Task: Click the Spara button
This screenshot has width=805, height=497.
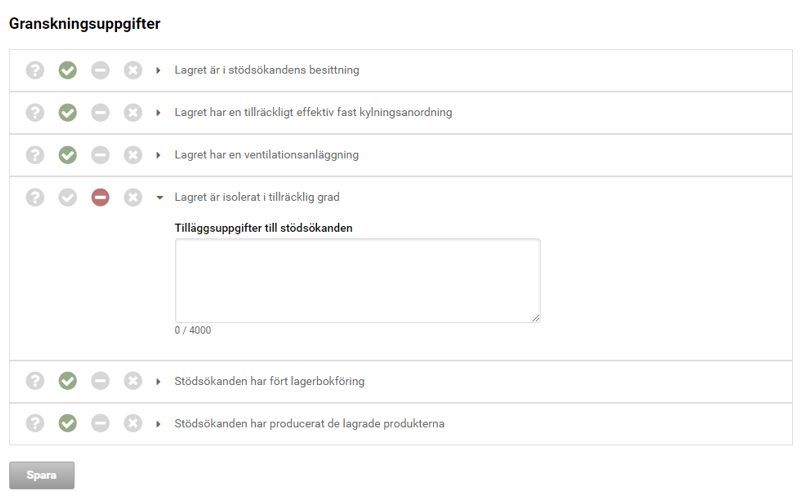Action: pos(42,475)
